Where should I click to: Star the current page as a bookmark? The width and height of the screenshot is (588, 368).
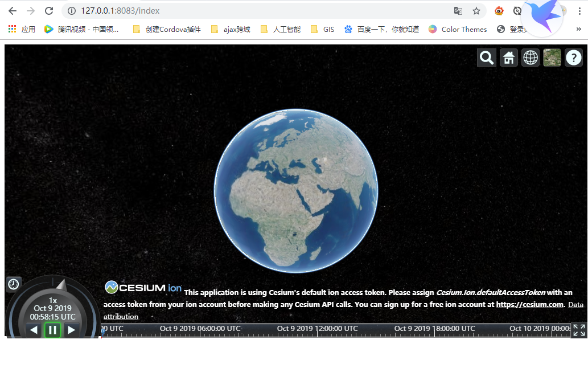tap(476, 10)
